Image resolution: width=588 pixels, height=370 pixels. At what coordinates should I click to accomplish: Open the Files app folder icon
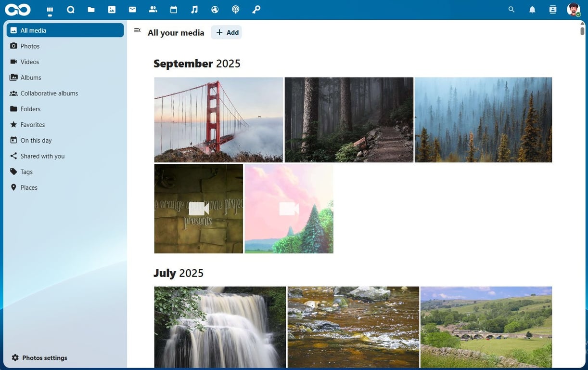(x=91, y=10)
